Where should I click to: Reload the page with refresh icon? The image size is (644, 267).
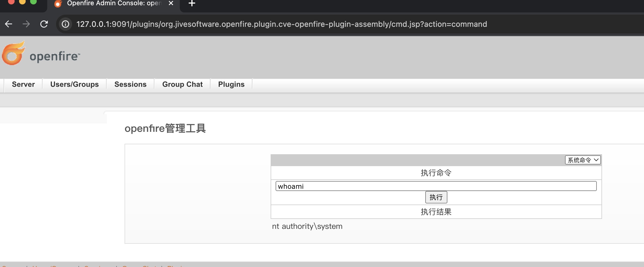pos(44,24)
